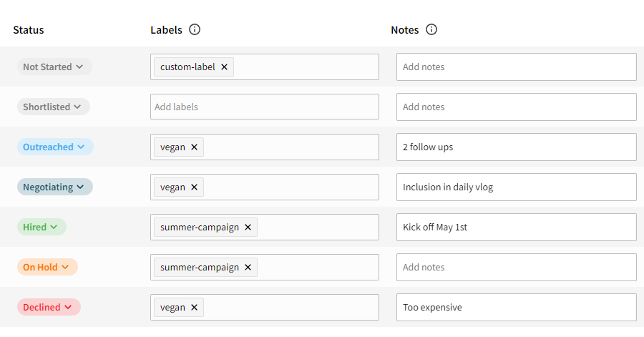Remove summer-campaign label in On Hold row
Screen dimensions: 644x337
(248, 268)
